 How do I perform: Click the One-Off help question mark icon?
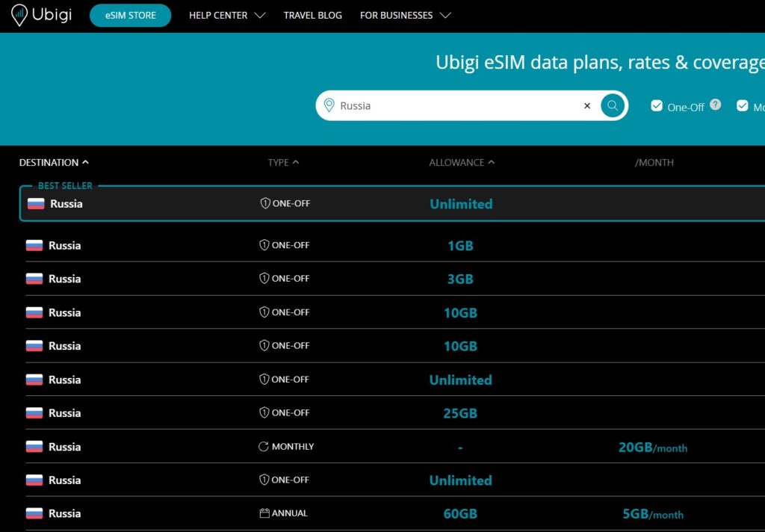[715, 105]
